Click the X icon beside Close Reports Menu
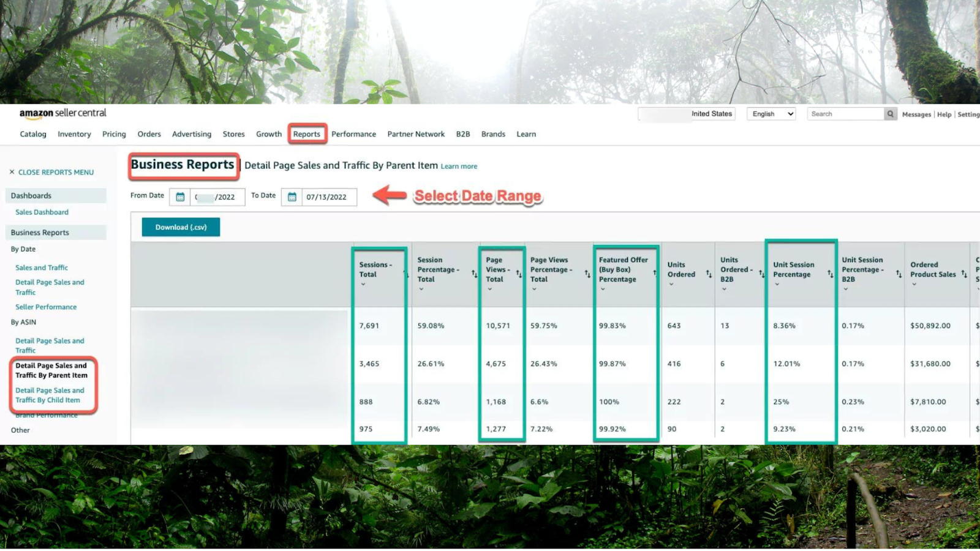Screen dimensions: 980x551 point(10,172)
